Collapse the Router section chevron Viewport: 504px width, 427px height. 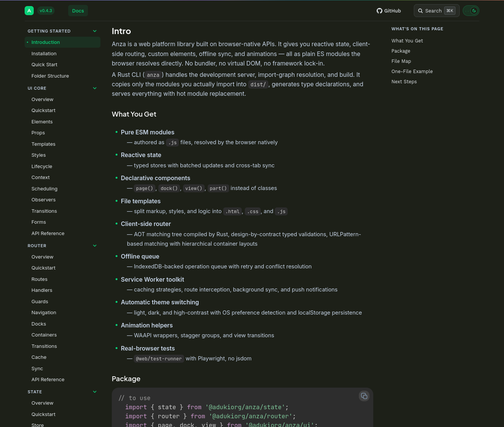pos(95,246)
